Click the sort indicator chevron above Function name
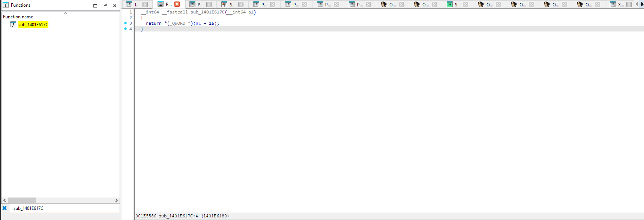The width and height of the screenshot is (644, 220). pos(65,13)
